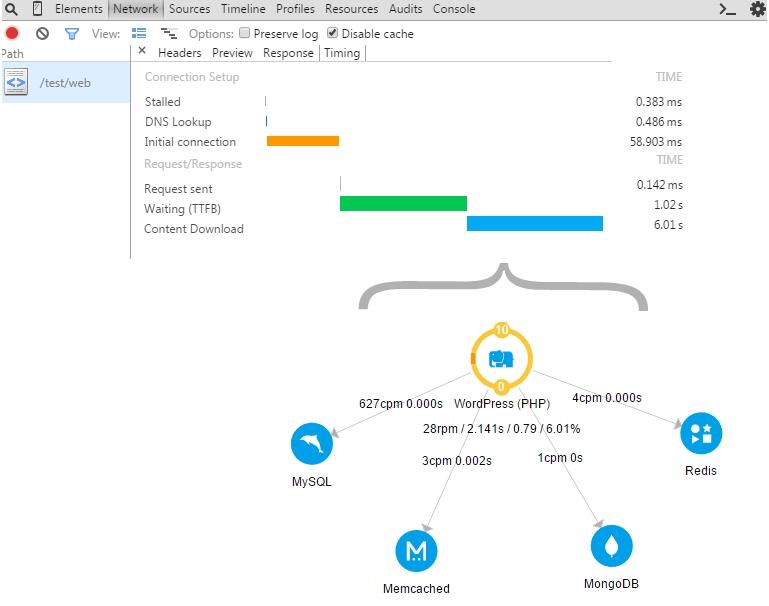Viewport: 769px width, 606px height.
Task: Show the console drawer icon
Action: point(728,9)
